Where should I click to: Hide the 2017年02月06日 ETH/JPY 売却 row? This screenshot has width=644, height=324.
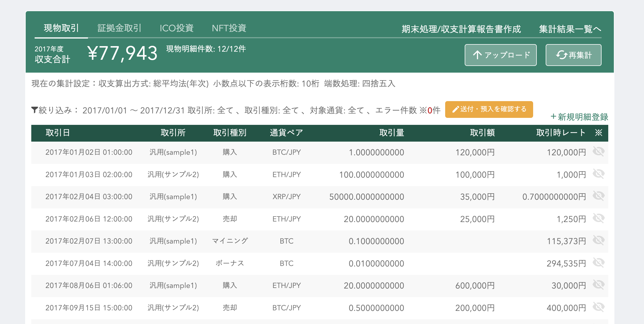tap(598, 218)
